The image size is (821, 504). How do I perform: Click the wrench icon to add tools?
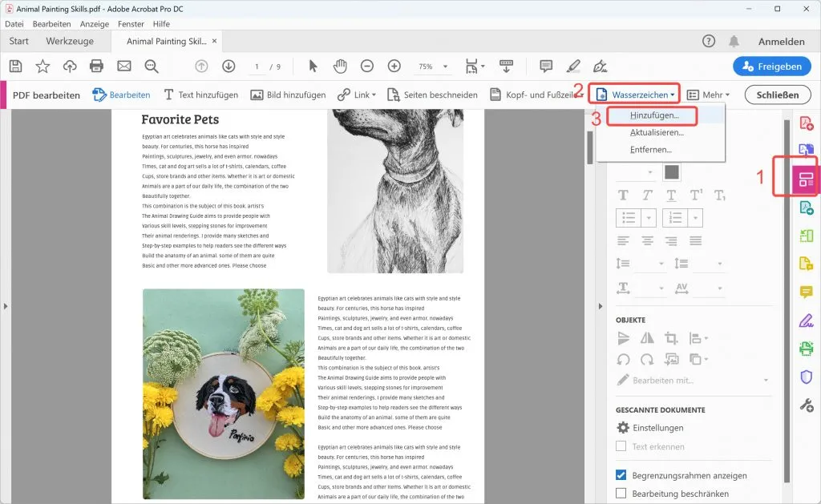807,405
